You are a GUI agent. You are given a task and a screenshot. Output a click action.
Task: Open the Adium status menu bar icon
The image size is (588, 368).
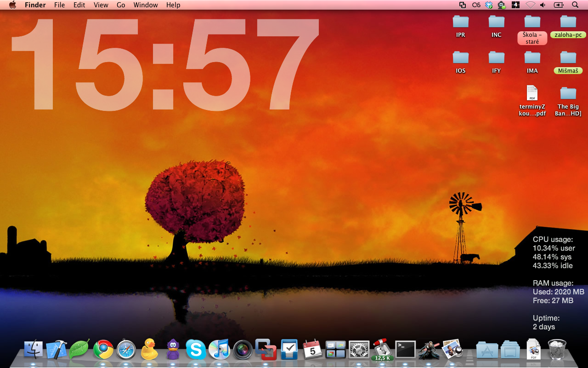click(x=502, y=5)
